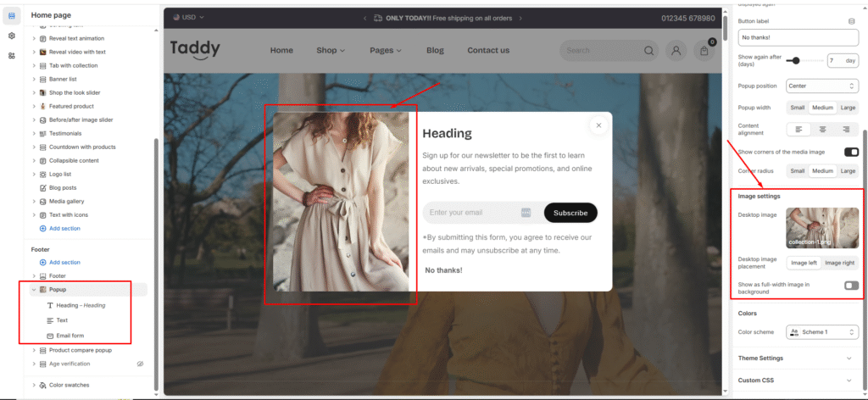Toggle Show corners of the media image
The height and width of the screenshot is (400, 868).
[851, 152]
